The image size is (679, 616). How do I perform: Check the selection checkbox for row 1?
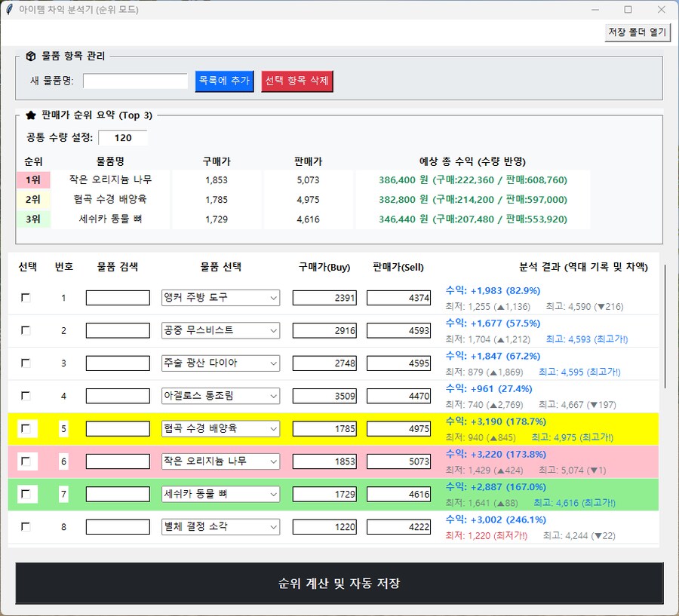click(x=26, y=297)
